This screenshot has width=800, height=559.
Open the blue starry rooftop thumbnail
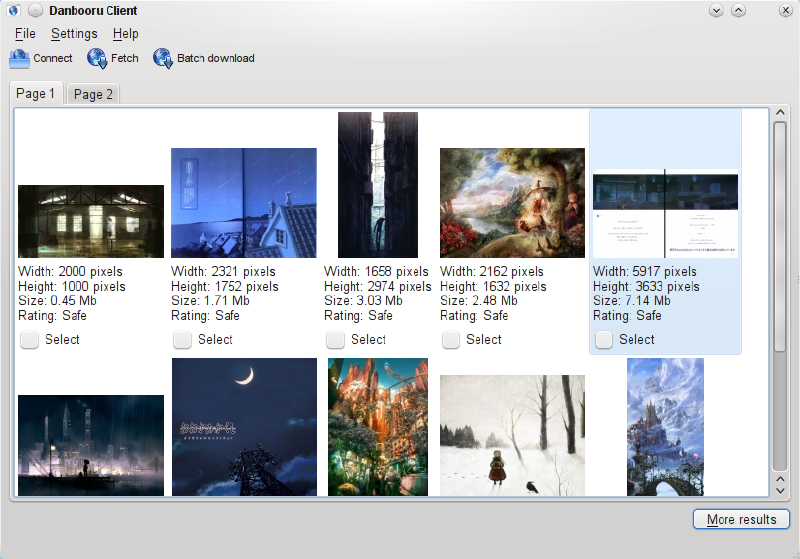pos(244,203)
